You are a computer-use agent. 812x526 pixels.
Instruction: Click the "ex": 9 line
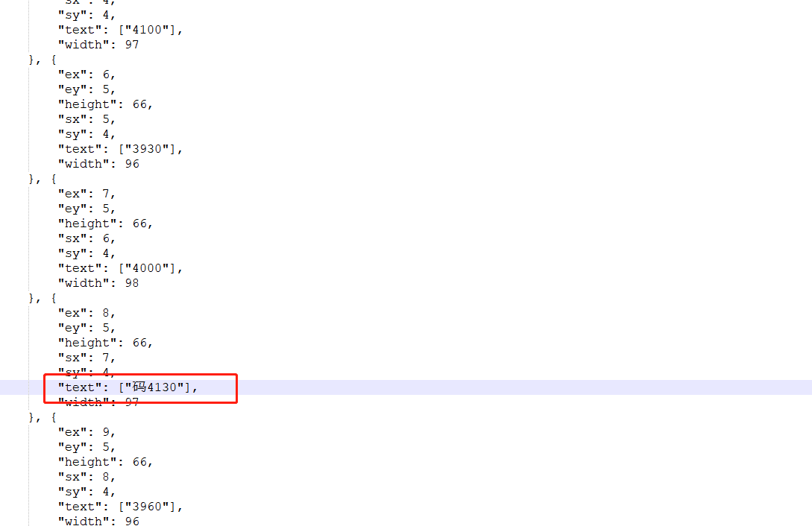point(86,432)
